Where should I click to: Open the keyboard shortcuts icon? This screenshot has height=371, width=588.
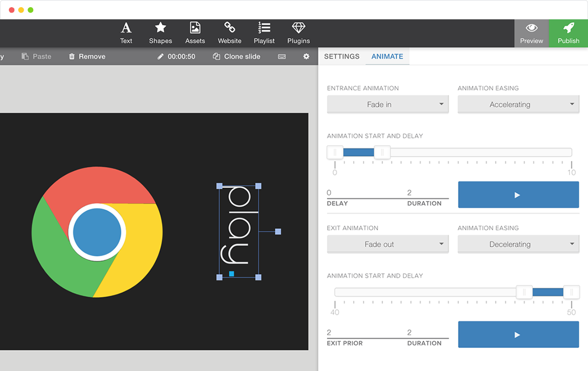282,56
